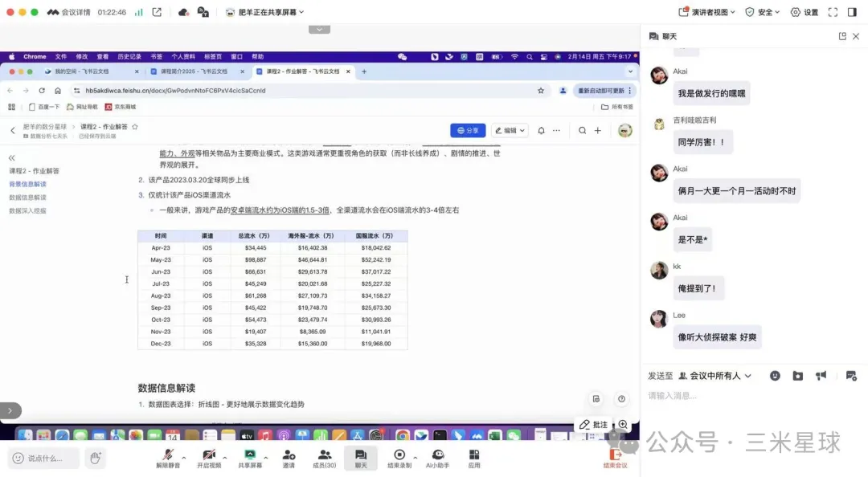Toggle the 聊天 chat panel button

point(361,458)
